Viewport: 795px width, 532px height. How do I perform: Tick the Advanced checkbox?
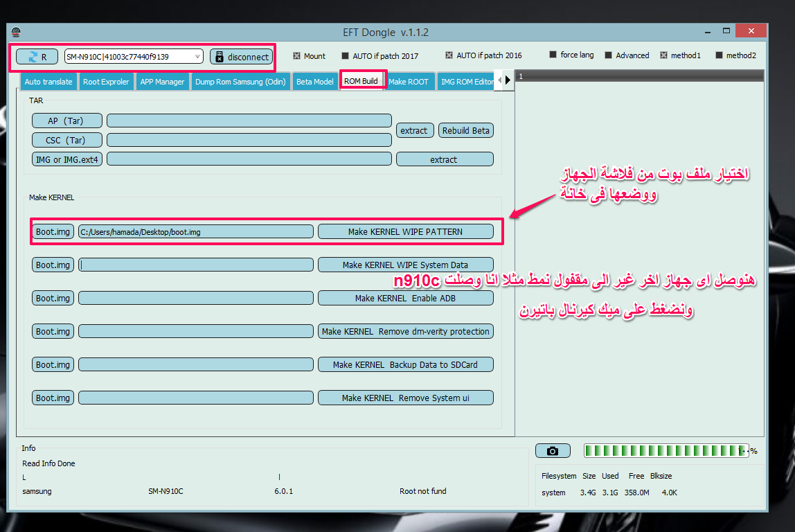click(x=608, y=55)
